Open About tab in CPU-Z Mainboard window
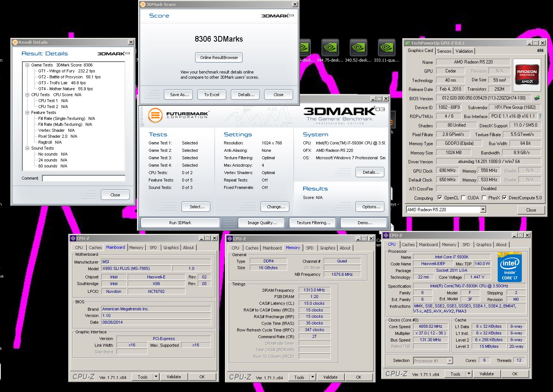The image size is (553, 392). coord(188,248)
